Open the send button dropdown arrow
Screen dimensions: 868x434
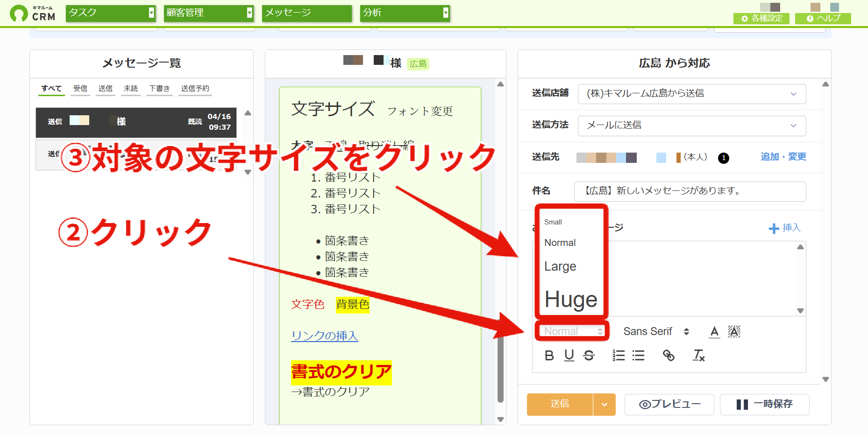605,404
